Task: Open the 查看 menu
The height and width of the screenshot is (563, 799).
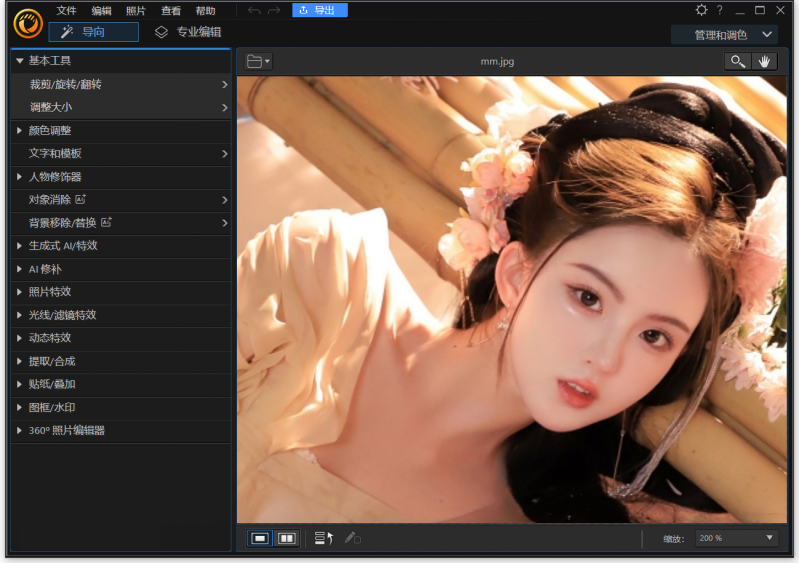Action: [x=171, y=11]
